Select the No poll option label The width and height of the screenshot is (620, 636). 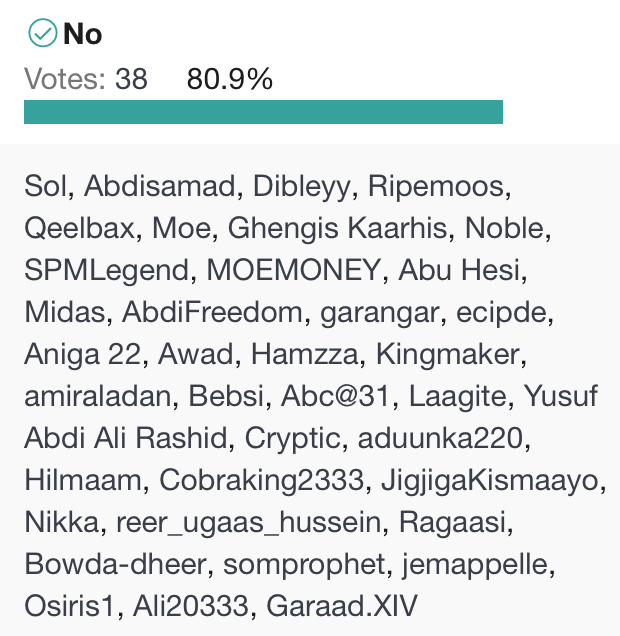pos(82,34)
